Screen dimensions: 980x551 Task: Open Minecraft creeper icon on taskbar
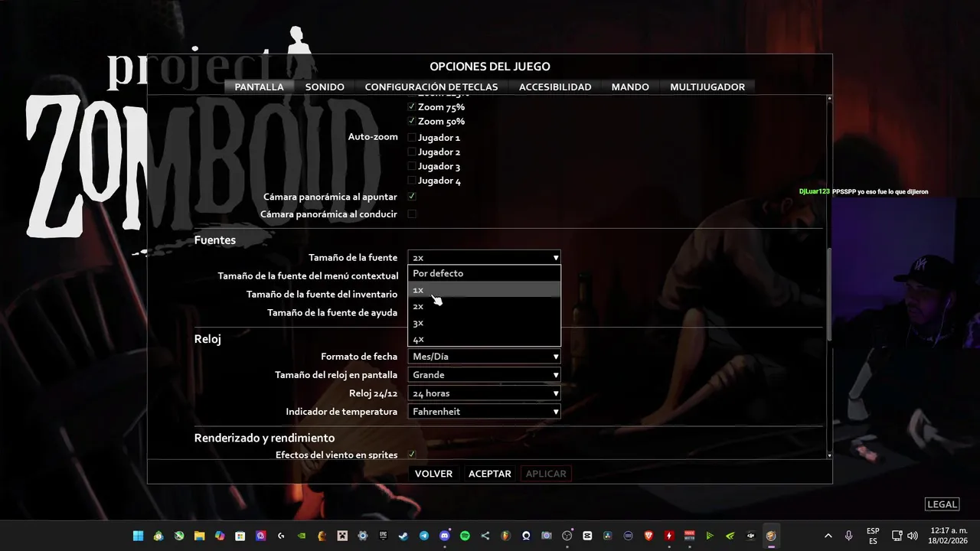tap(342, 536)
